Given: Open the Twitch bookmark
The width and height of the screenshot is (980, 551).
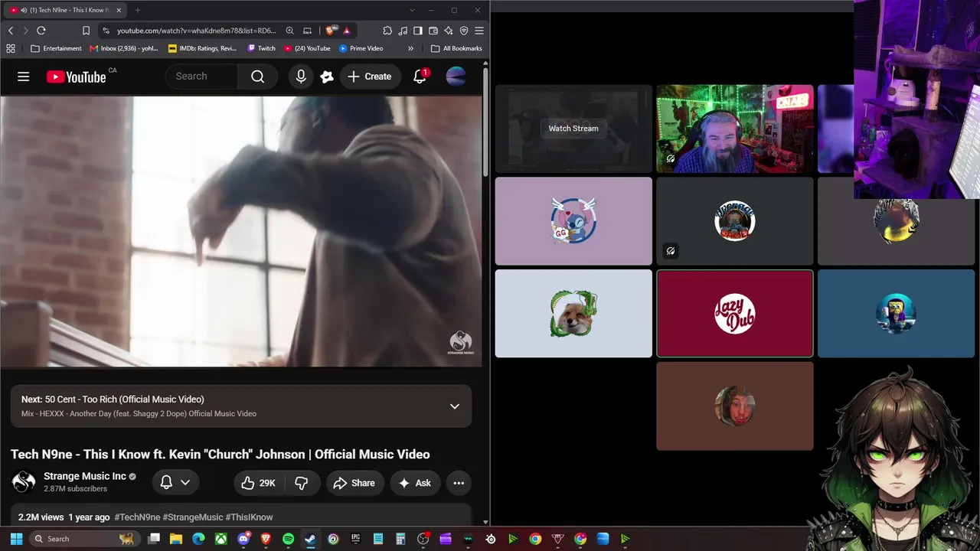Looking at the screenshot, I should pyautogui.click(x=261, y=48).
